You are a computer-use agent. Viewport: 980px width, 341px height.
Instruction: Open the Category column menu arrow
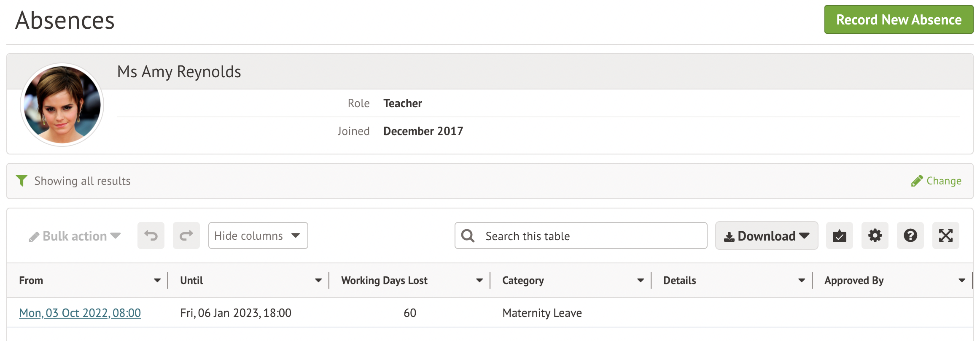pos(641,280)
